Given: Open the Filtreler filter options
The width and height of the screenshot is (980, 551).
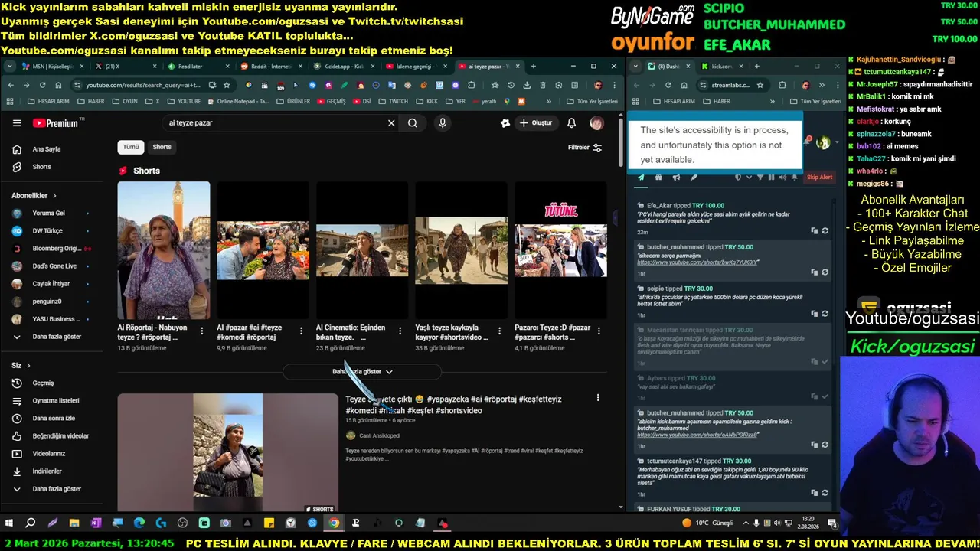Looking at the screenshot, I should coord(585,148).
